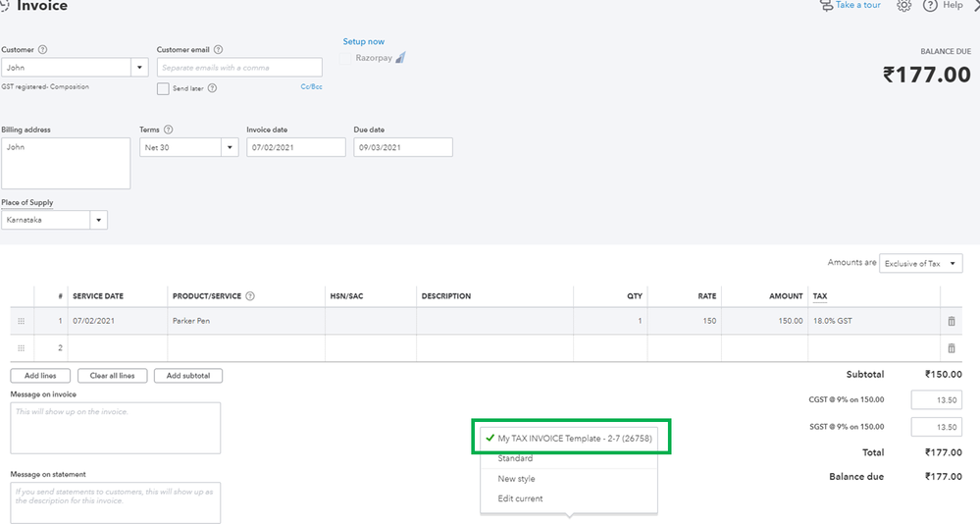Click the Help question mark icon
Viewport: 980px width, 524px height.
[930, 6]
